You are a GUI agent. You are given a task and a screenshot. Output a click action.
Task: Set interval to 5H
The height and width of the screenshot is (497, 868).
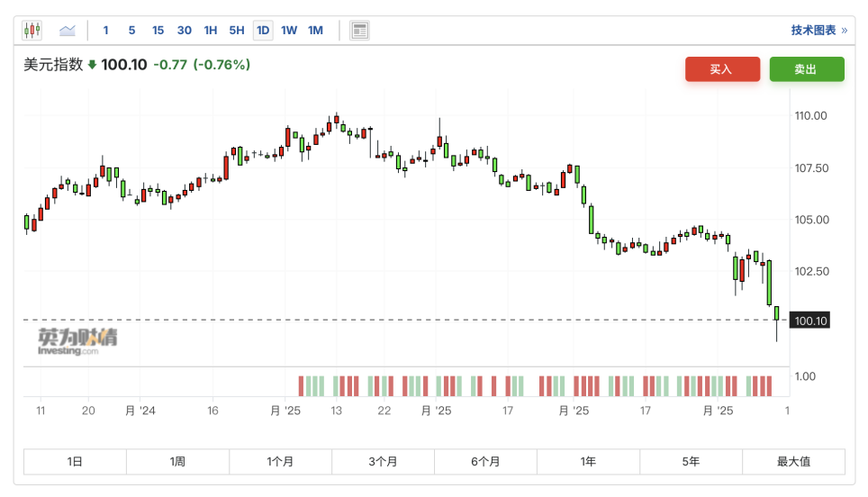coord(236,31)
